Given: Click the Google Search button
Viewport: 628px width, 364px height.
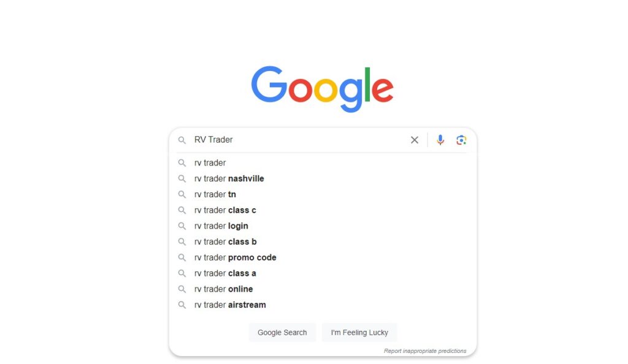Looking at the screenshot, I should point(282,332).
